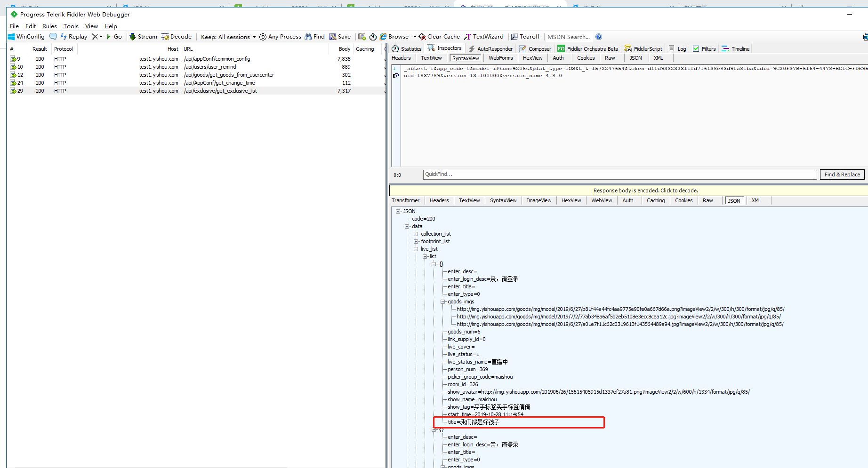Image resolution: width=868 pixels, height=468 pixels.
Task: Select request HexView inspector tab
Action: click(533, 58)
